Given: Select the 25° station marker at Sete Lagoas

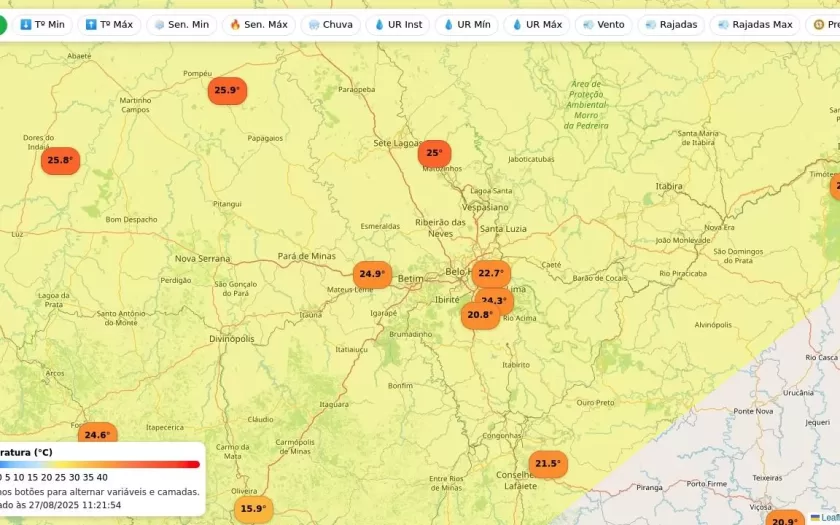Looking at the screenshot, I should click(x=434, y=153).
